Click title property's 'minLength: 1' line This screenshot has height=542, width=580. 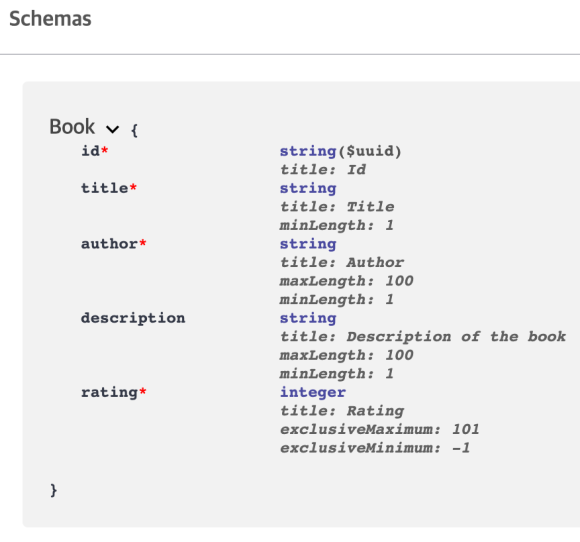(337, 225)
